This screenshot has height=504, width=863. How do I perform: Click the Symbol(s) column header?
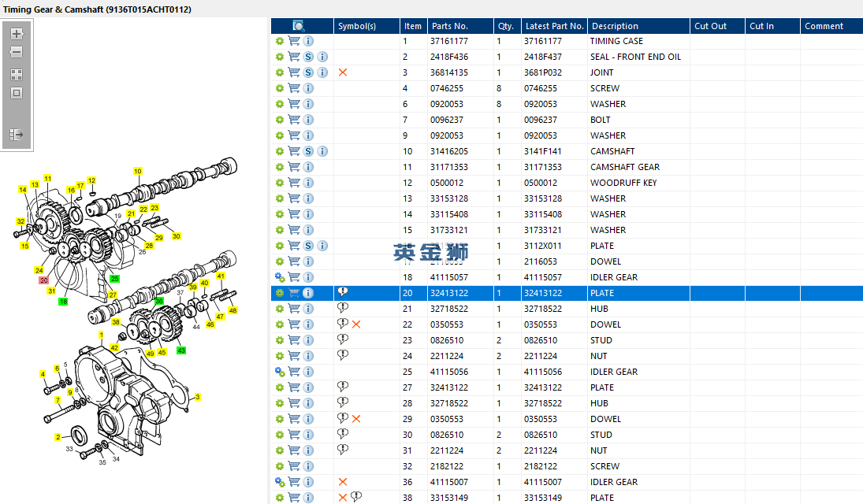pos(366,26)
